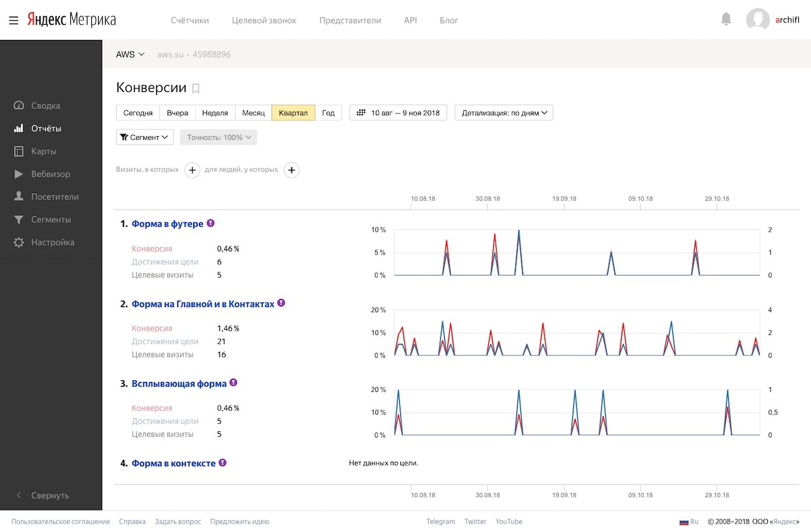
Task: Open the Сегмент dropdown
Action: click(x=145, y=137)
